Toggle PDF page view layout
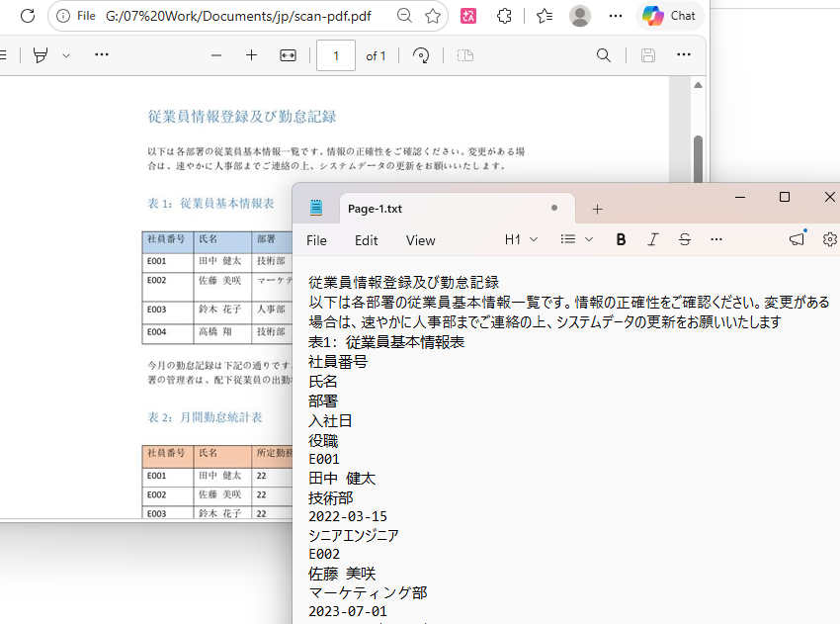This screenshot has width=840, height=624. click(x=465, y=55)
